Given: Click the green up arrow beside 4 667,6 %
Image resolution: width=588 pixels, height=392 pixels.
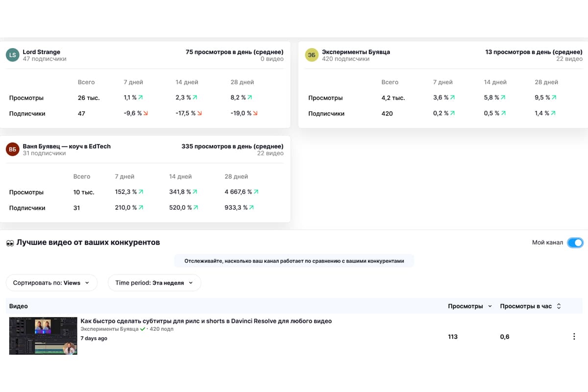Looking at the screenshot, I should (256, 192).
